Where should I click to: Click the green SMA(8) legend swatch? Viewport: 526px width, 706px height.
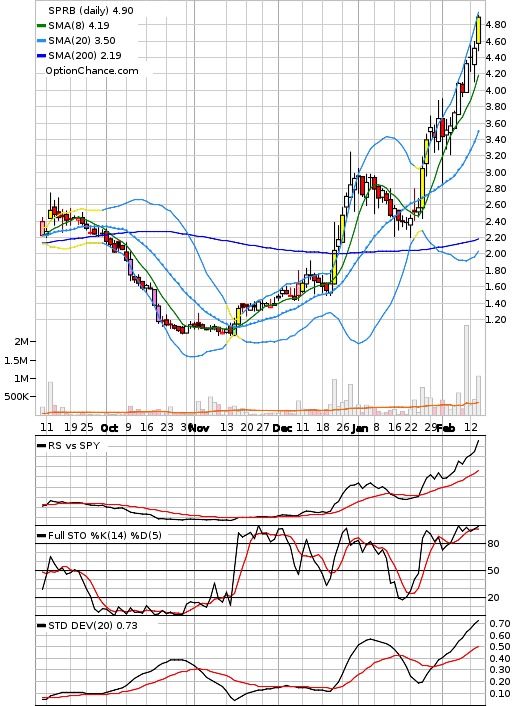[x=41, y=26]
